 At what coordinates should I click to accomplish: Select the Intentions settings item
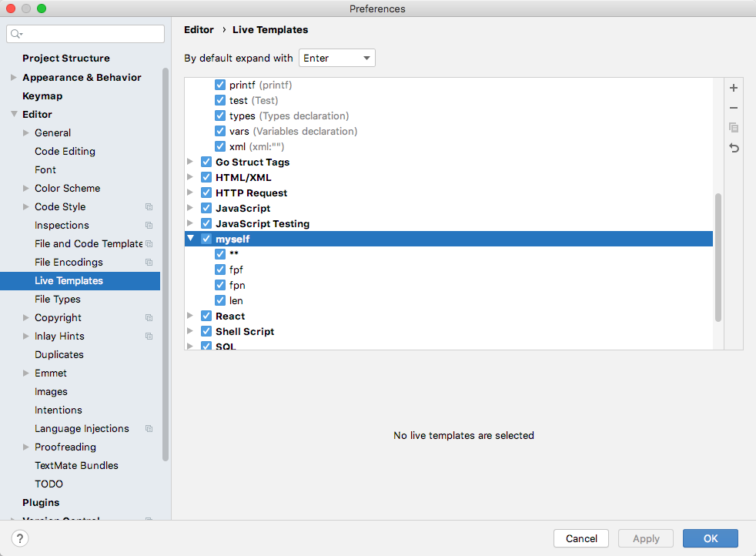point(59,410)
